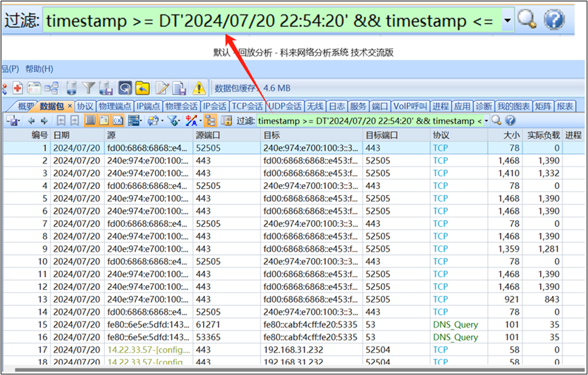Click the funnel filter icon in main toolbar
The image size is (588, 375).
point(89,88)
